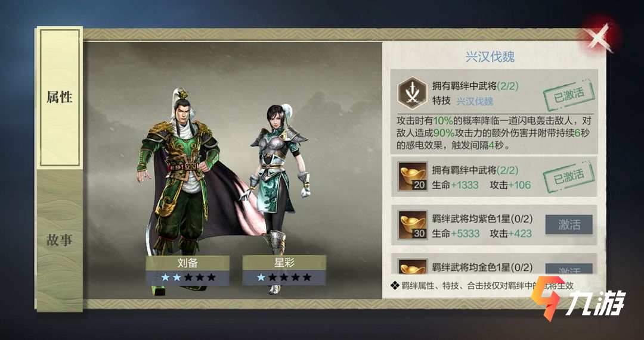
Task: Click the crossed swords skill icon
Action: pyautogui.click(x=412, y=93)
